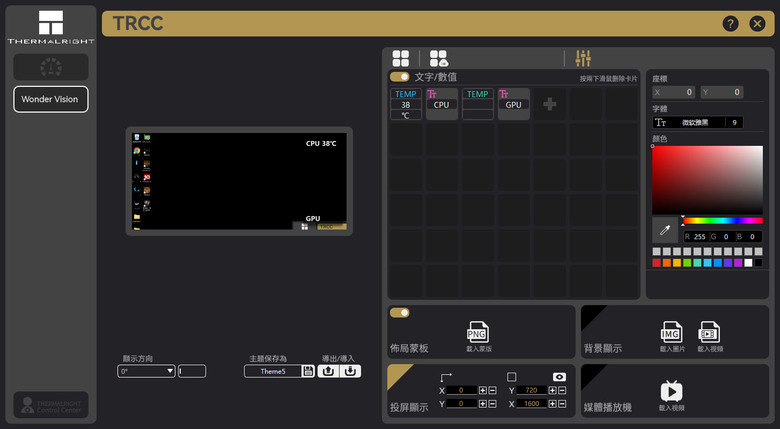Viewport: 780px width, 429px height.
Task: Click the coordinate Y input field
Action: pos(722,92)
